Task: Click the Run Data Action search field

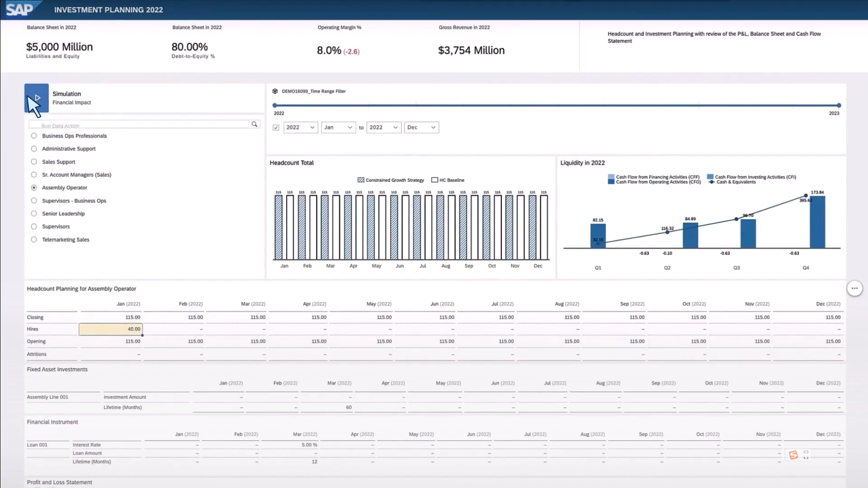Action: pyautogui.click(x=140, y=125)
